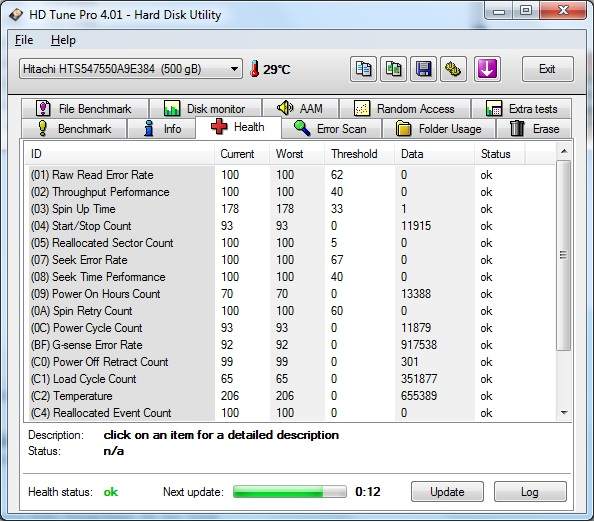
Task: Select the (C2) Temperature row
Action: (x=290, y=396)
